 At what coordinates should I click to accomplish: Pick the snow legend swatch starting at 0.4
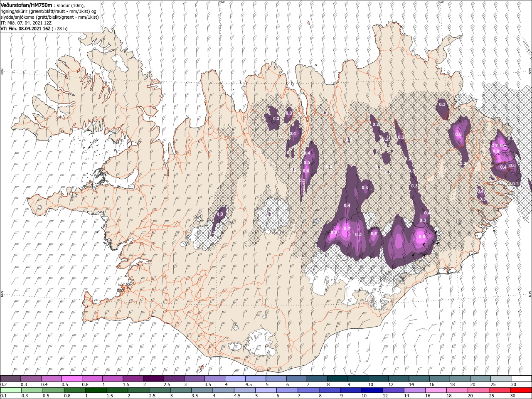(52, 379)
